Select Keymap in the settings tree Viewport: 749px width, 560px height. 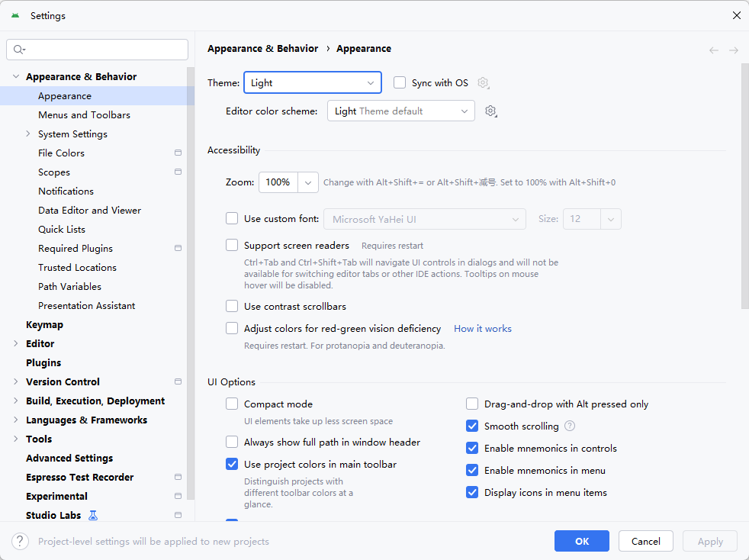tap(43, 325)
